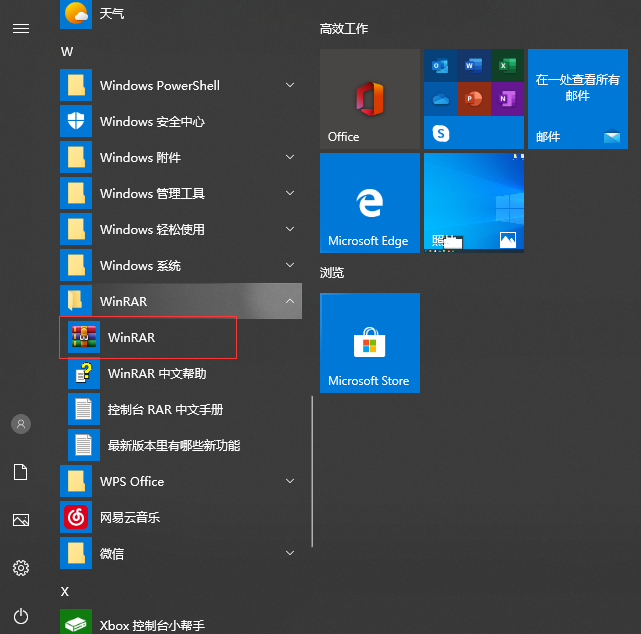Launch 网易云音乐 app

pos(181,518)
